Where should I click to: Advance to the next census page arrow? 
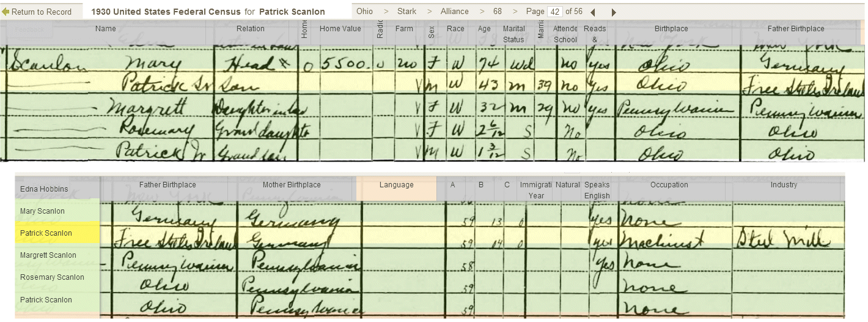[x=614, y=12]
